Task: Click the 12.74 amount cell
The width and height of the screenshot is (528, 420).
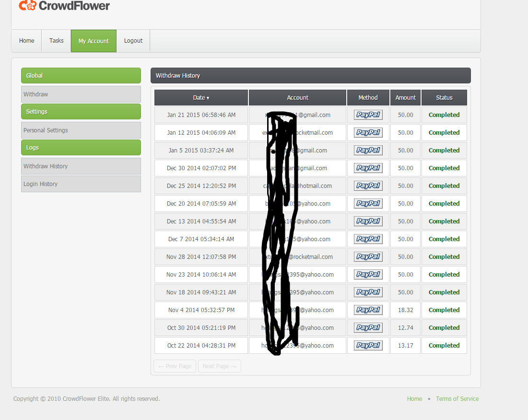Action: [x=405, y=328]
